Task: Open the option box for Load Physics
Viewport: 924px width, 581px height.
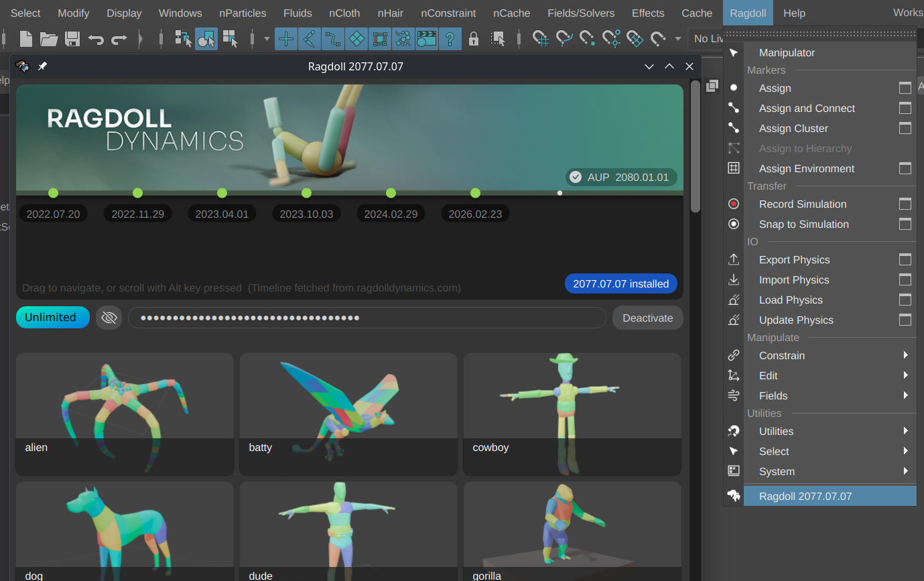Action: tap(905, 300)
